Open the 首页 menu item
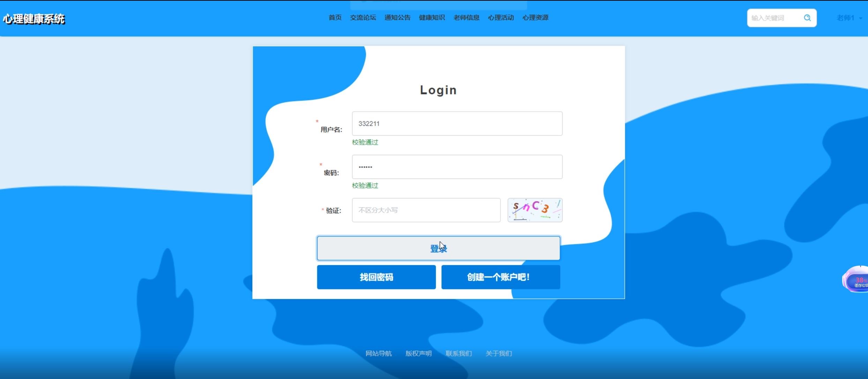 335,17
